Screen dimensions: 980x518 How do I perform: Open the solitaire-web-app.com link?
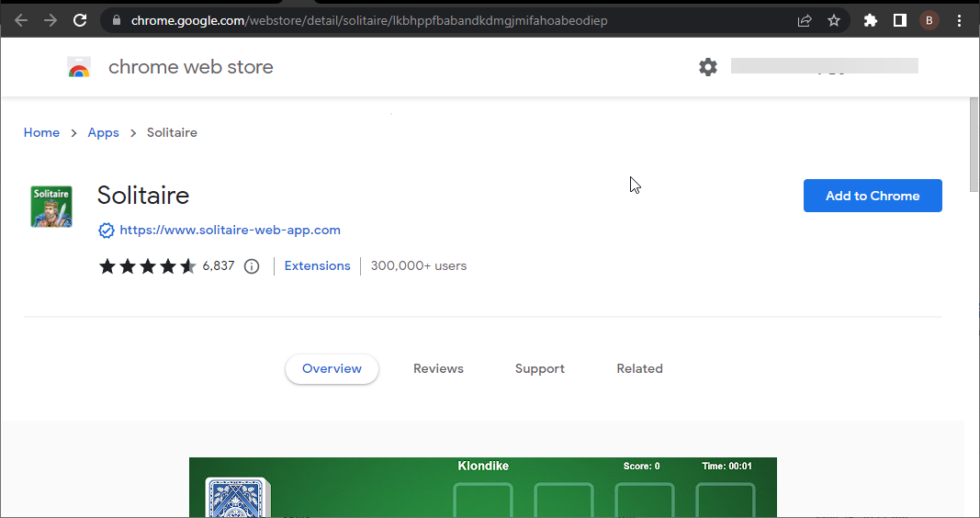[230, 230]
